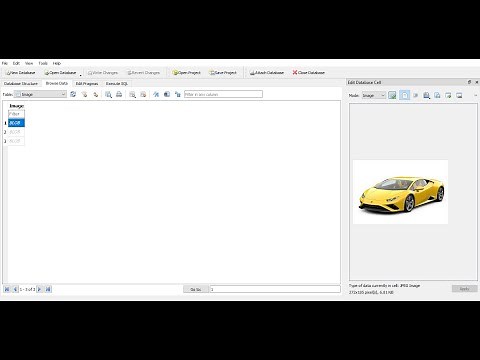
Task: Click the refresh table data icon
Action: (73, 95)
